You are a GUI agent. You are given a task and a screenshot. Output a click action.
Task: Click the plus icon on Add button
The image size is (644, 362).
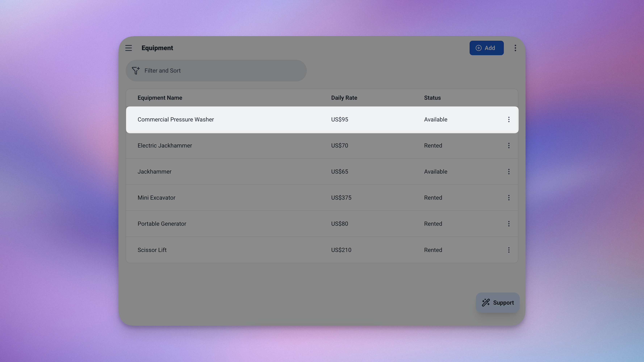click(478, 48)
